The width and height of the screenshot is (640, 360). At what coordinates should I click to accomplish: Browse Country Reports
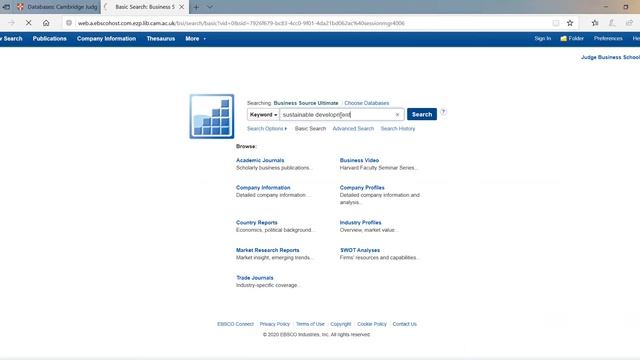256,223
